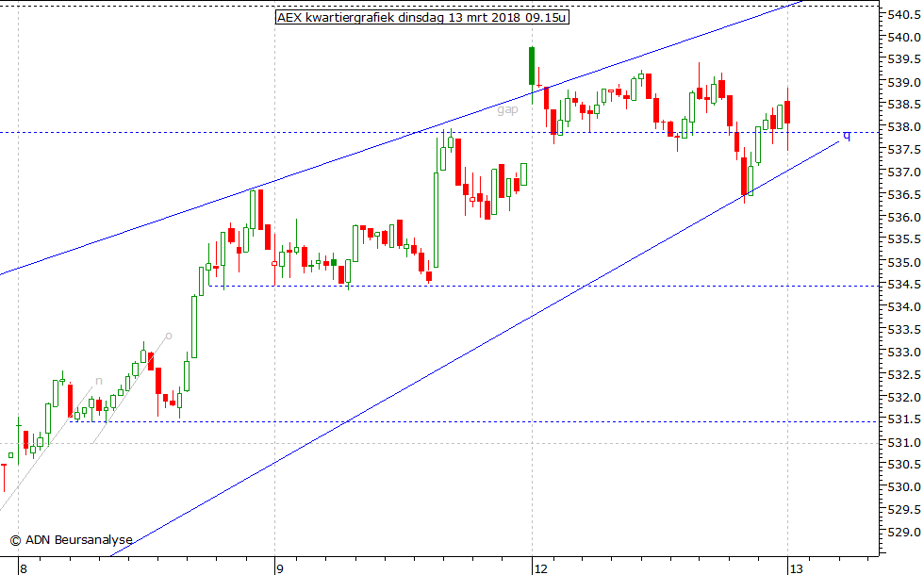924x575 pixels.
Task: Click the solid green candle near 535 on day 9
Action: (x=334, y=262)
